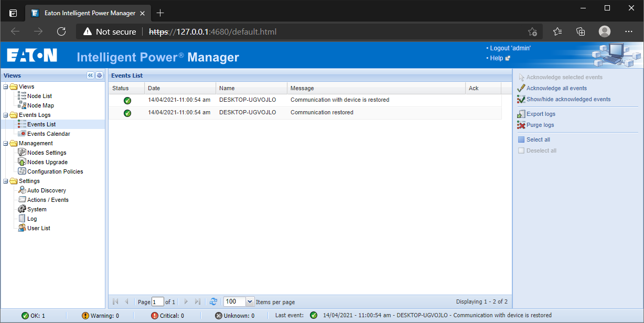The image size is (644, 323).
Task: Click the Unknown status icon in status bar
Action: click(x=219, y=316)
